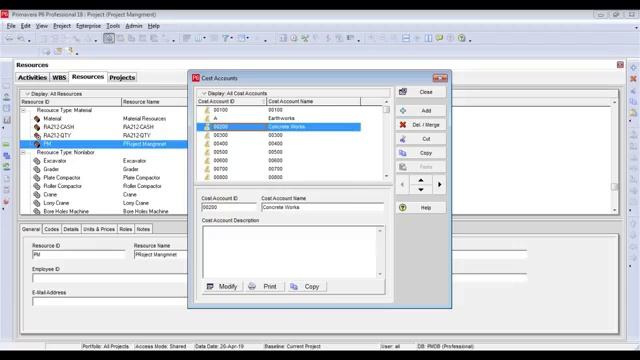Image resolution: width=640 pixels, height=360 pixels.
Task: Click the Employee ID input field
Action: [109, 278]
